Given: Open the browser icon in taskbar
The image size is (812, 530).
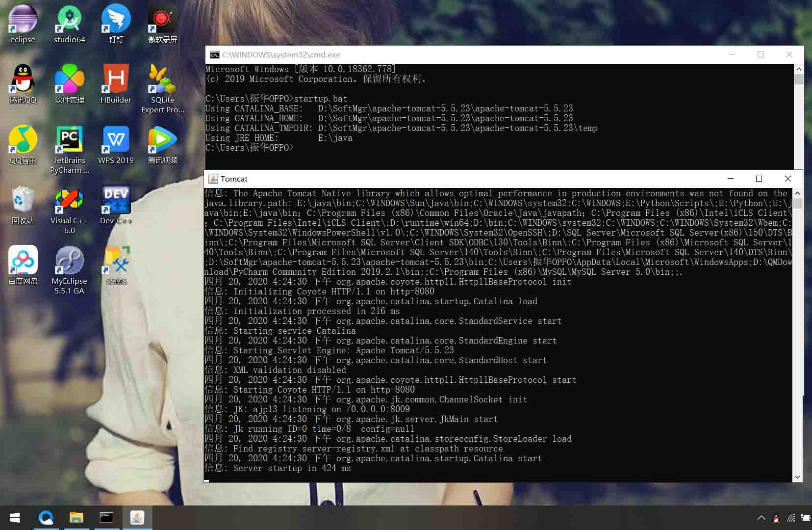Looking at the screenshot, I should click(x=46, y=518).
